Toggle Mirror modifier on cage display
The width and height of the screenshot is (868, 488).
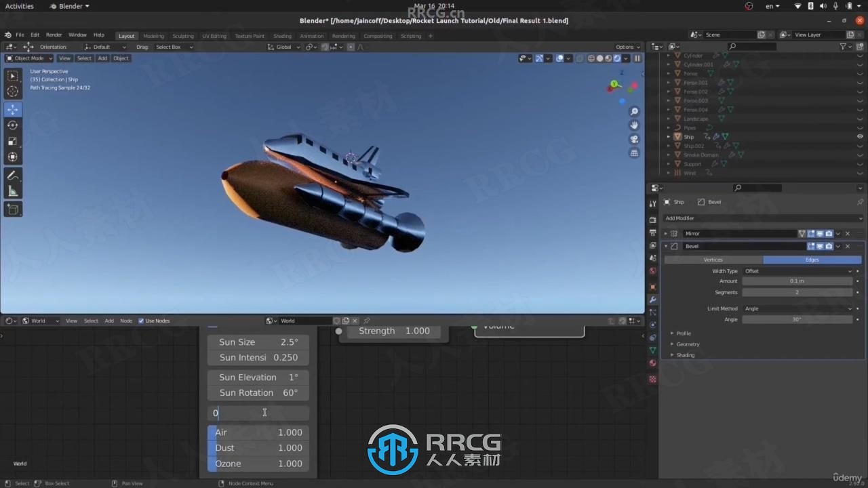point(802,233)
